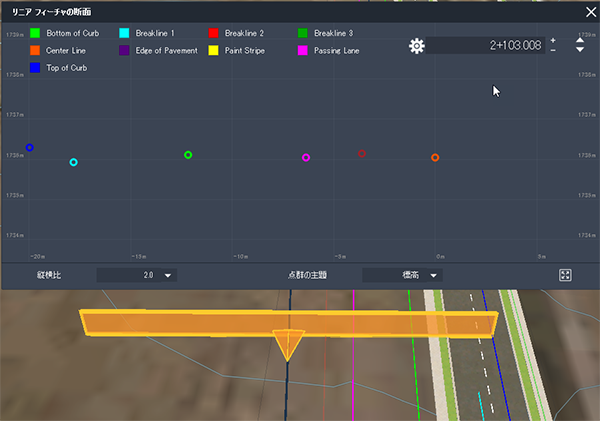Viewport: 600px width, 421px height.
Task: Click the magenta Passing Lane point marker
Action: [x=306, y=158]
